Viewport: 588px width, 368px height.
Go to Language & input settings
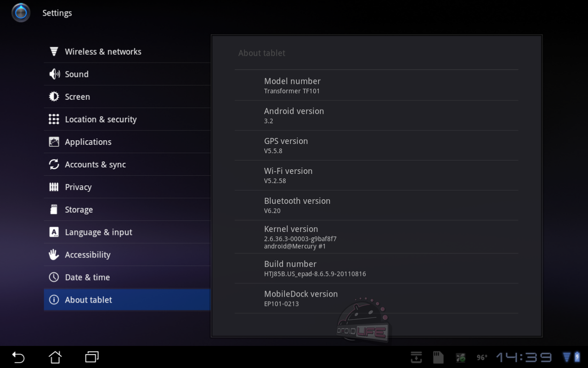pos(127,232)
